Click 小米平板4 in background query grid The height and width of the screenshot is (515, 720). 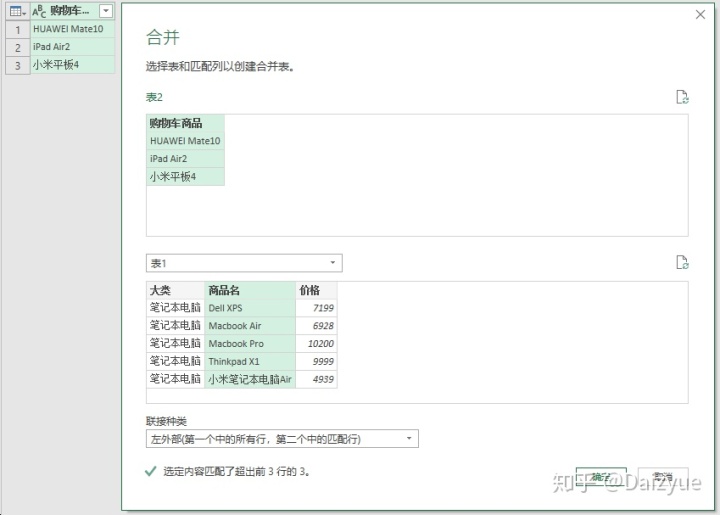(x=73, y=65)
